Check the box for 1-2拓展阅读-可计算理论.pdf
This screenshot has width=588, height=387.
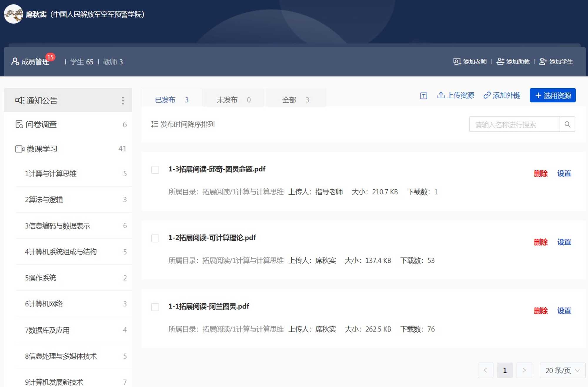[x=155, y=238]
